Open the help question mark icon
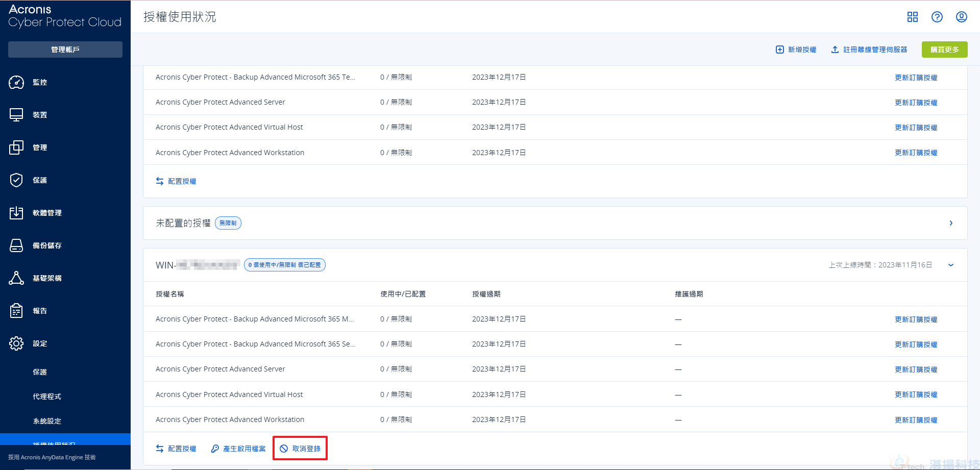The height and width of the screenshot is (470, 980). coord(937,17)
